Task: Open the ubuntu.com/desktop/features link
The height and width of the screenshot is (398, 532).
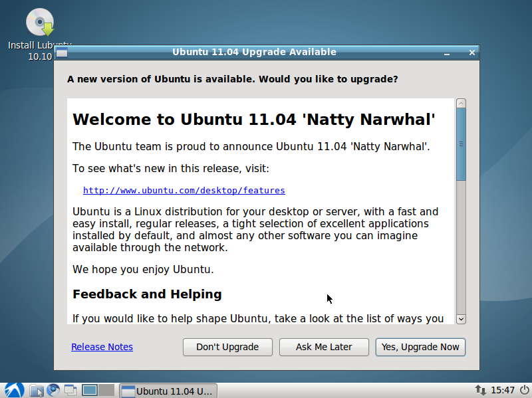Action: point(184,191)
